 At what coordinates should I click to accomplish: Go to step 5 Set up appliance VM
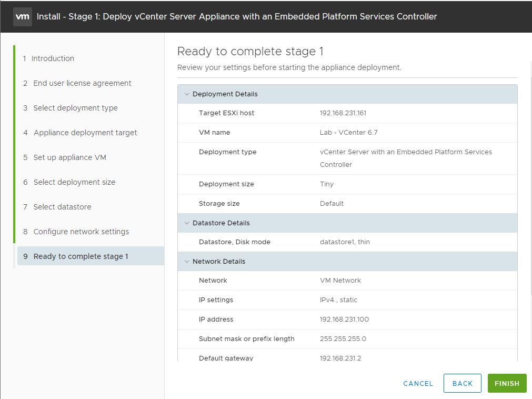coord(65,157)
